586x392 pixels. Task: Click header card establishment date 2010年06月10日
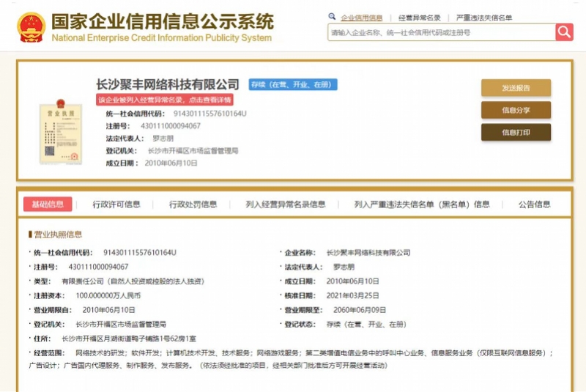[171, 163]
